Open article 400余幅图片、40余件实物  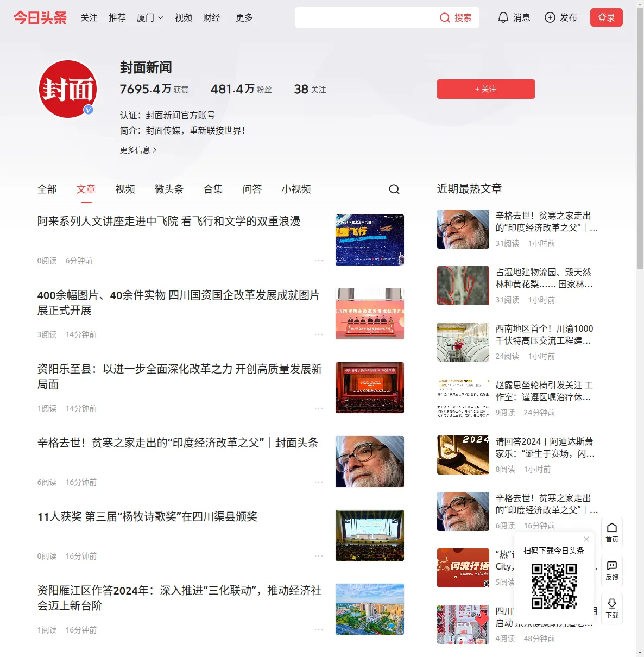179,303
